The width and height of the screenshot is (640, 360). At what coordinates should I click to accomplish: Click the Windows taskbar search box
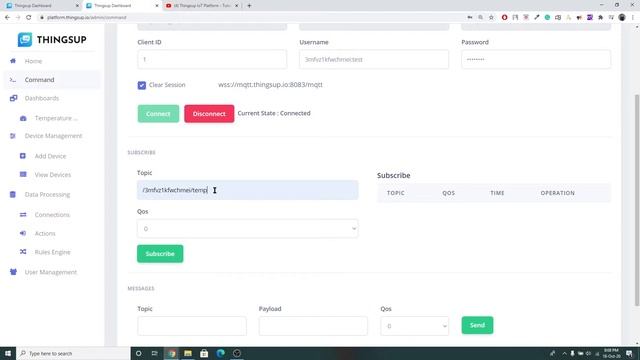(73, 353)
